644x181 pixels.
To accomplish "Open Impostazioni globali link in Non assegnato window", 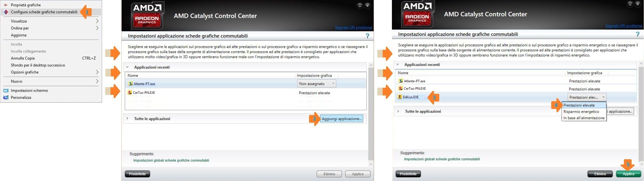I will (x=171, y=160).
